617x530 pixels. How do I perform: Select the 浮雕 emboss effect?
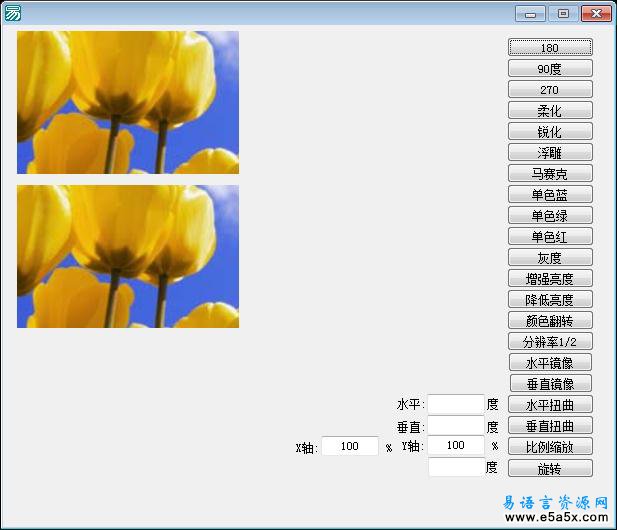(x=550, y=152)
